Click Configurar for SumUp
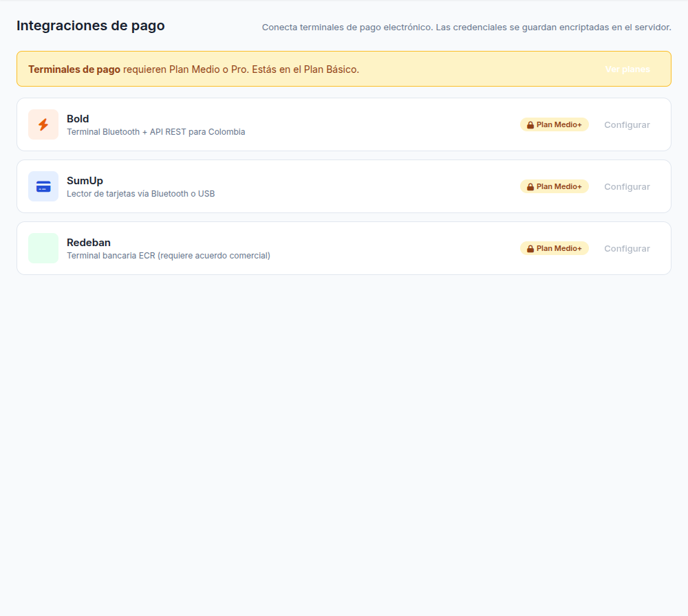 627,187
